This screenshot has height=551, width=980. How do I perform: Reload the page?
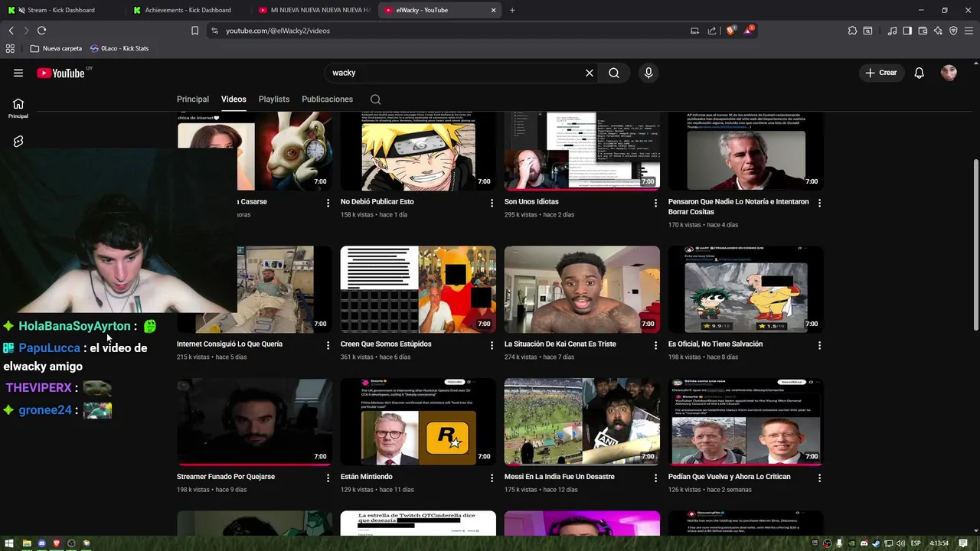(x=41, y=31)
